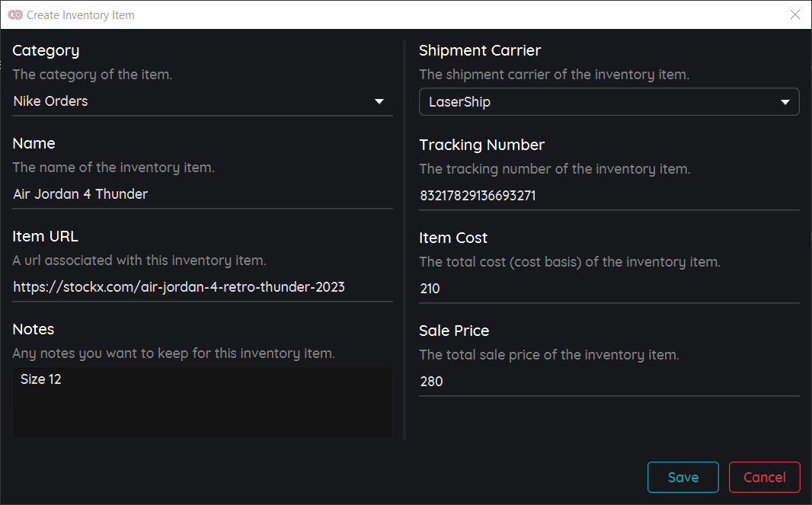Select the Notes text area containing Size 12
812x505 pixels.
202,402
